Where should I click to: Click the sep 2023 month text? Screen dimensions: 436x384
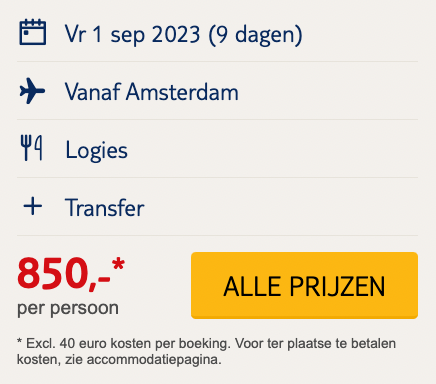point(155,35)
